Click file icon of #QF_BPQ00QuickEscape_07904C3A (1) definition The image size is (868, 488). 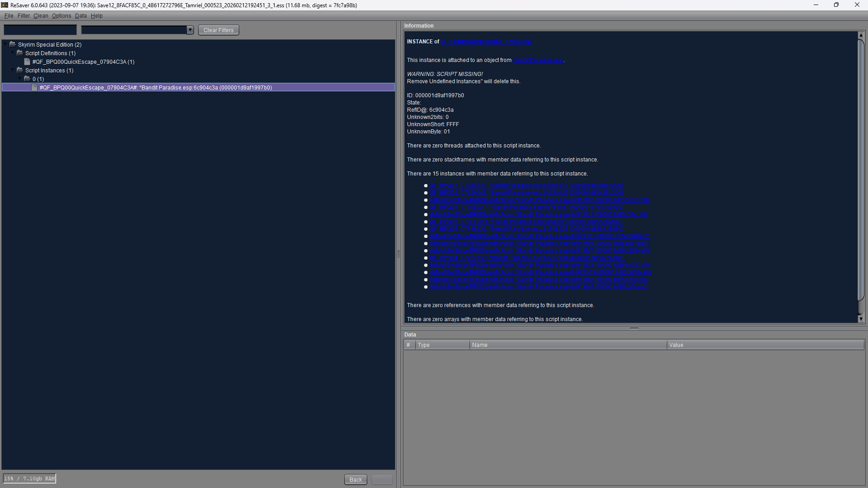(27, 62)
